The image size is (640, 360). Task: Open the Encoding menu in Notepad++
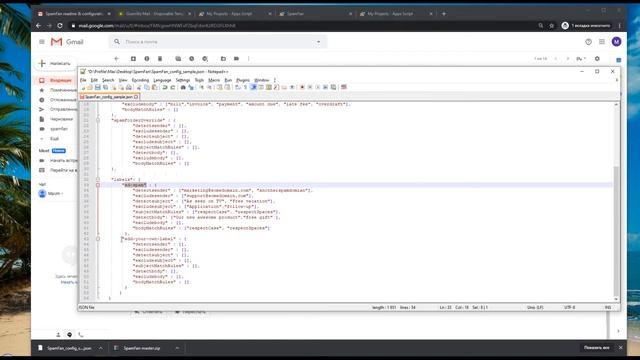[140, 80]
